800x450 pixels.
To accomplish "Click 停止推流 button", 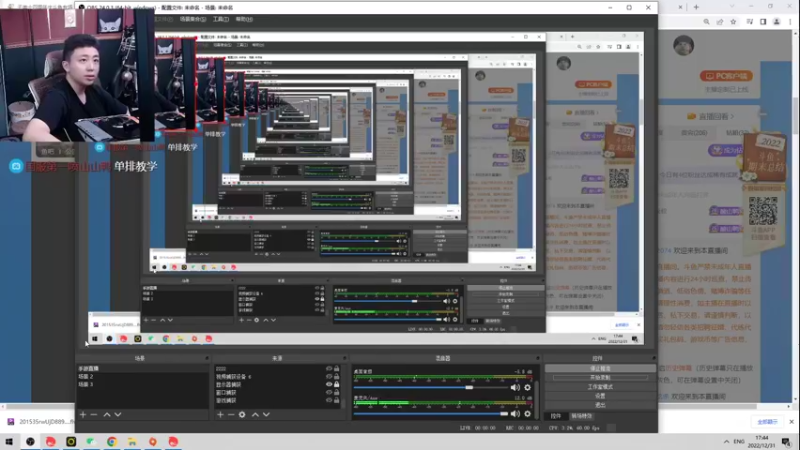I will [600, 368].
